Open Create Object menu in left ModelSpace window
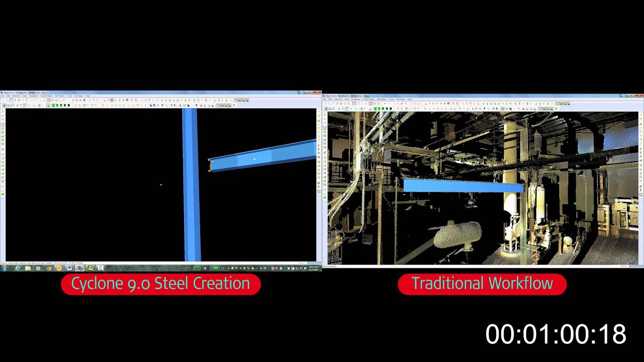 (x=46, y=96)
